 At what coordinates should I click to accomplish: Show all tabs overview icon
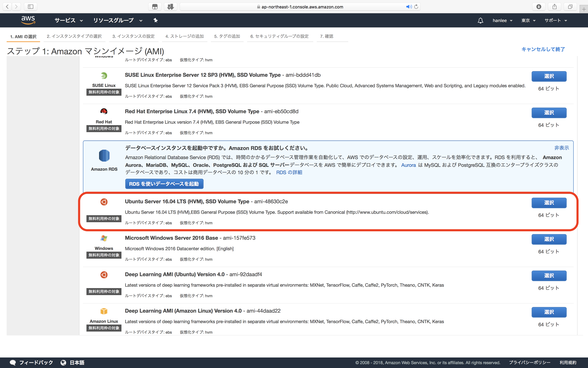(x=570, y=7)
